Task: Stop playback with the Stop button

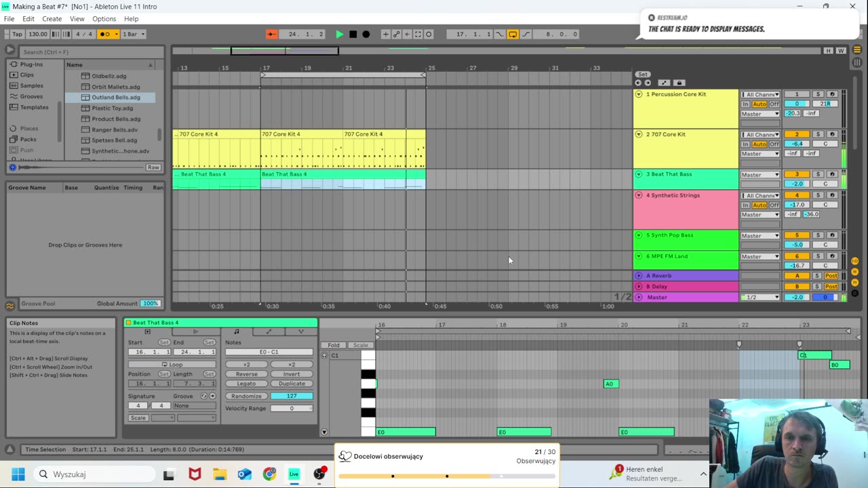Action: (353, 34)
